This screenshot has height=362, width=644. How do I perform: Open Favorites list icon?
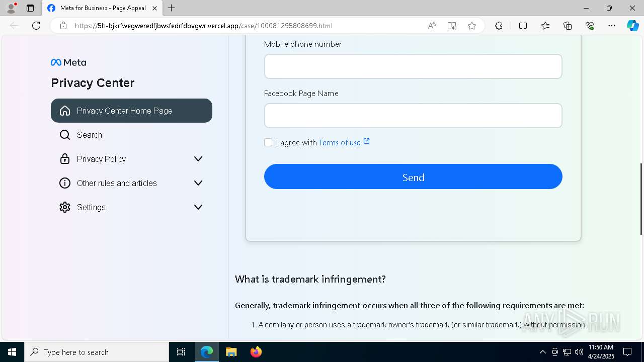(545, 26)
